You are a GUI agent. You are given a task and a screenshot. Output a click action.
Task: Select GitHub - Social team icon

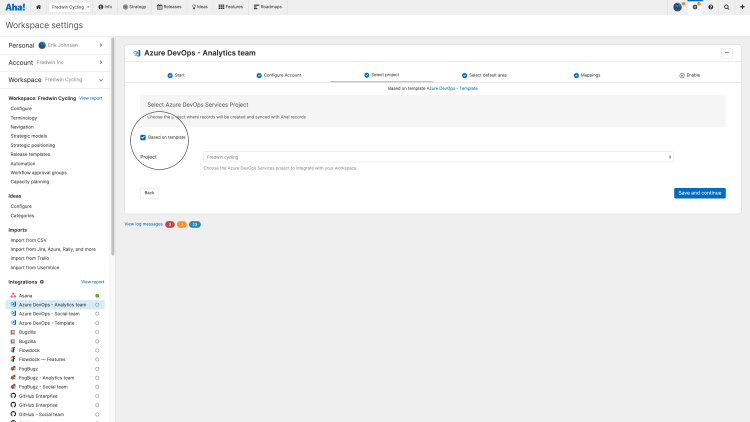[13, 414]
